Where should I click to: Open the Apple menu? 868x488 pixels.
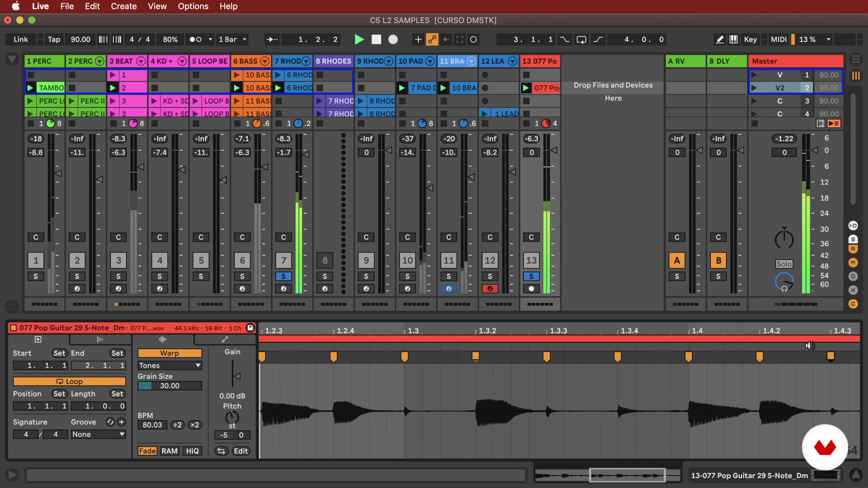tap(16, 6)
